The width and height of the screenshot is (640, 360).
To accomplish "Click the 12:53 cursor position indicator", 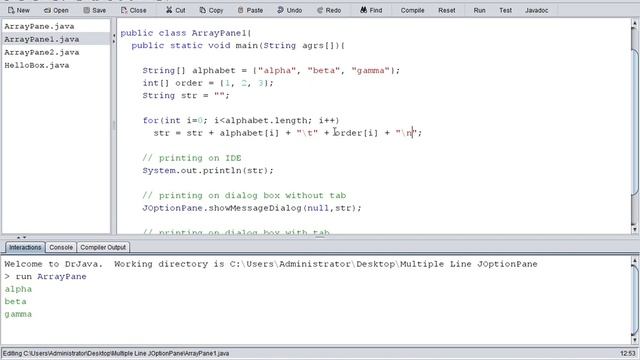I will click(x=627, y=353).
